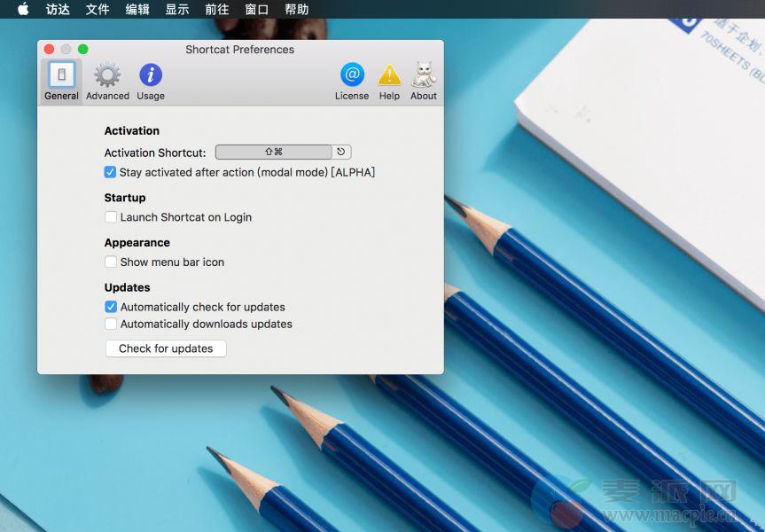Disable Stay activated after action checkbox
Viewport: 765px width, 532px height.
[111, 172]
